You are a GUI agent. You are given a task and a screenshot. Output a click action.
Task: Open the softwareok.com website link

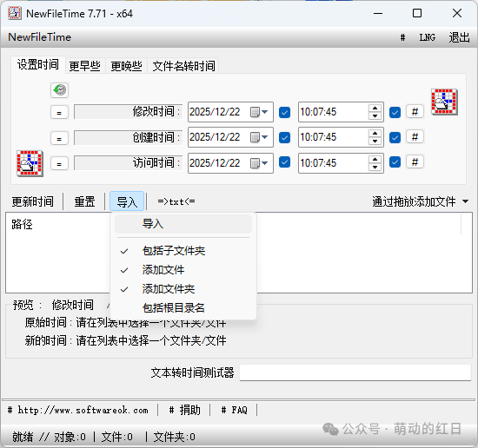coord(83,411)
